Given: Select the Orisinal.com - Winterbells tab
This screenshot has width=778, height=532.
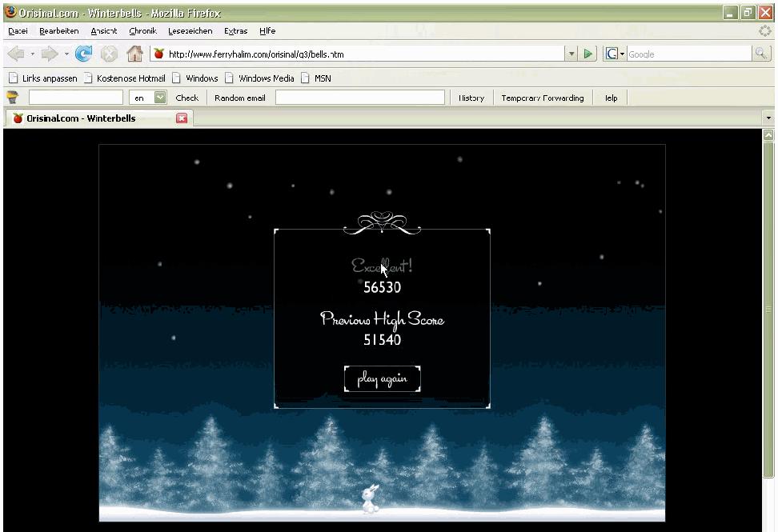Looking at the screenshot, I should pyautogui.click(x=99, y=118).
